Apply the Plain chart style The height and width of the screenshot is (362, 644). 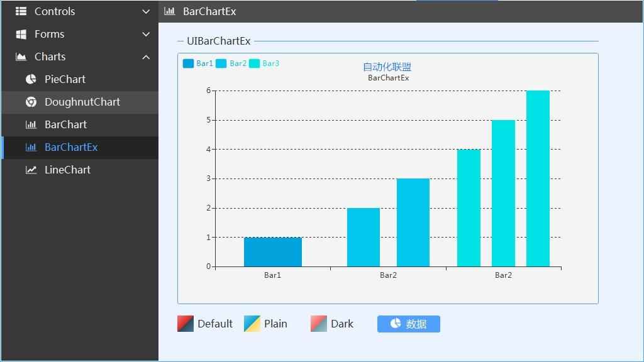pyautogui.click(x=266, y=324)
